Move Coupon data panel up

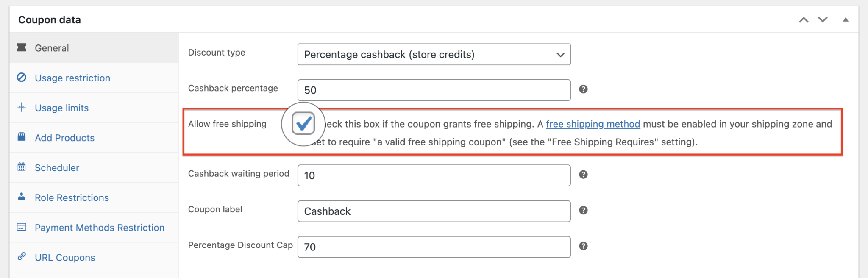click(x=804, y=20)
